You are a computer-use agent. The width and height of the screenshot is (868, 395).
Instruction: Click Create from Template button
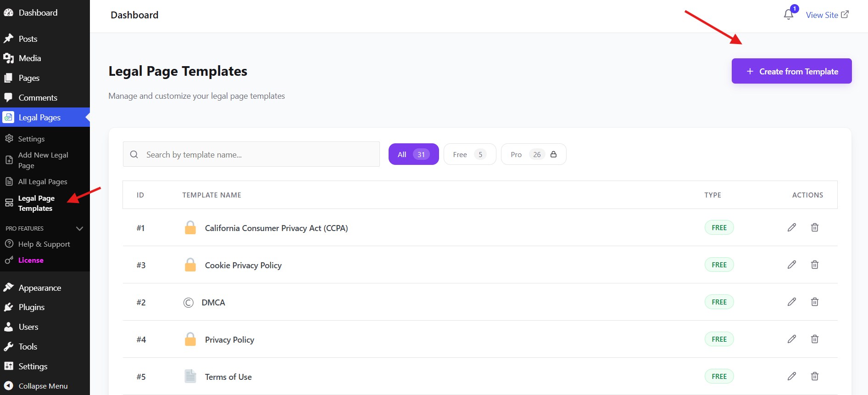coord(792,71)
